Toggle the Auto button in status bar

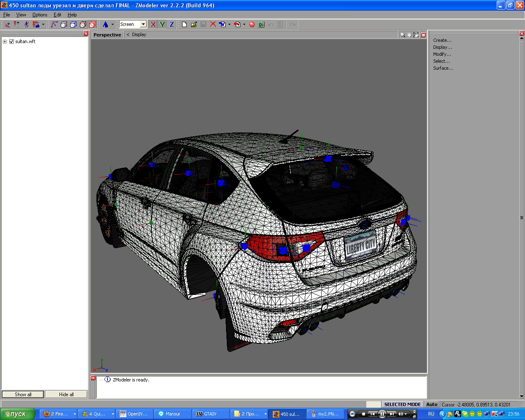pyautogui.click(x=431, y=404)
